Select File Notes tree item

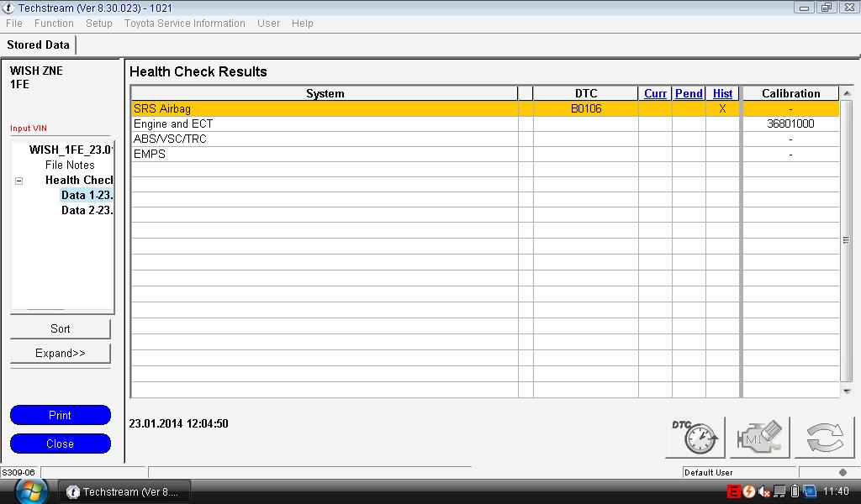coord(70,165)
